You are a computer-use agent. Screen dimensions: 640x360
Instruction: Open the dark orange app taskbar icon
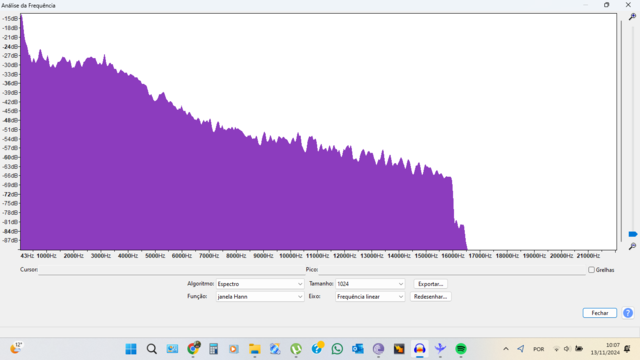(399, 349)
